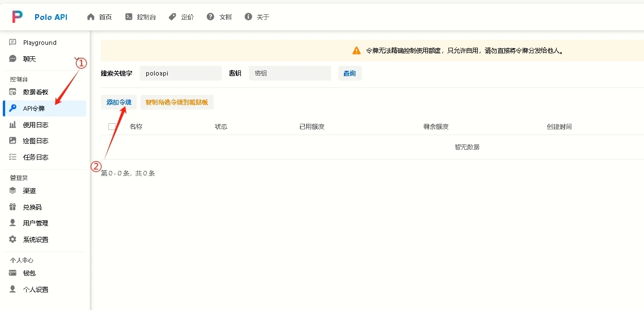Go to 渠道 in the sidebar

click(x=45, y=190)
